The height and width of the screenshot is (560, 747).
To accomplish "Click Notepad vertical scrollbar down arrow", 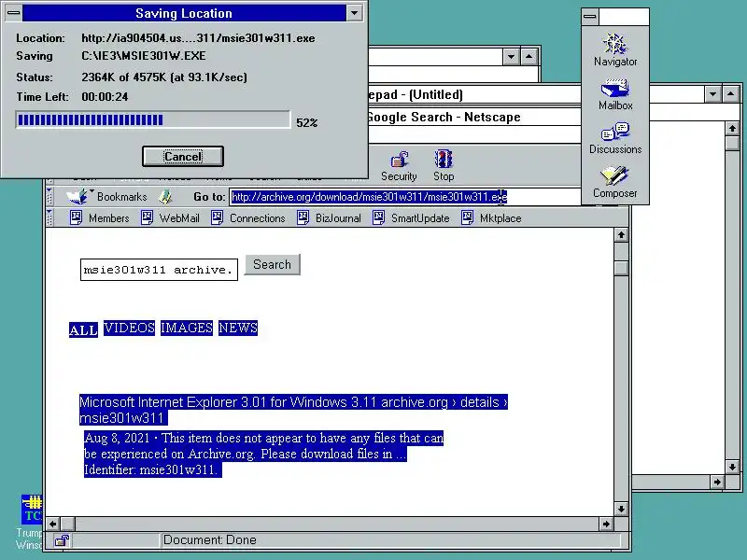I will 732,467.
